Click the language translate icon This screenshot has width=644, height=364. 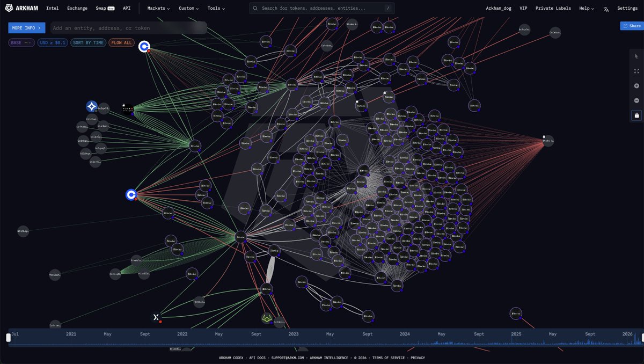(606, 9)
